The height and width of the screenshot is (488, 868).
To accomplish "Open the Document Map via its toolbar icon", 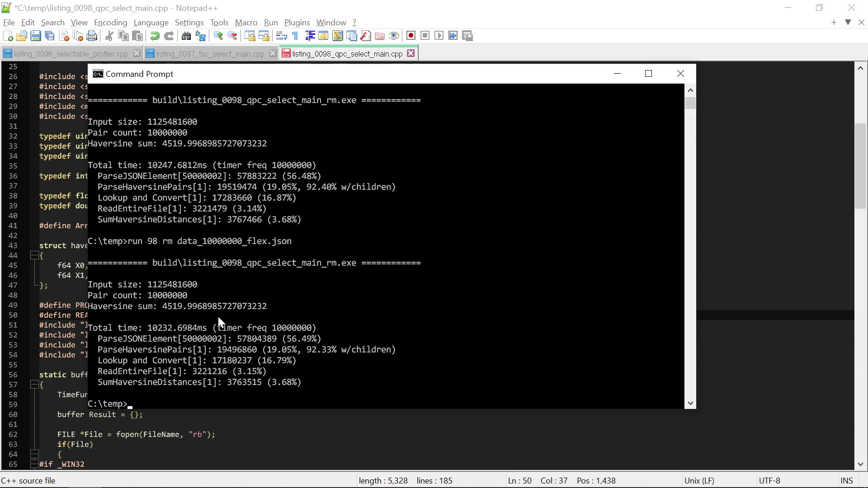I will pos(338,36).
